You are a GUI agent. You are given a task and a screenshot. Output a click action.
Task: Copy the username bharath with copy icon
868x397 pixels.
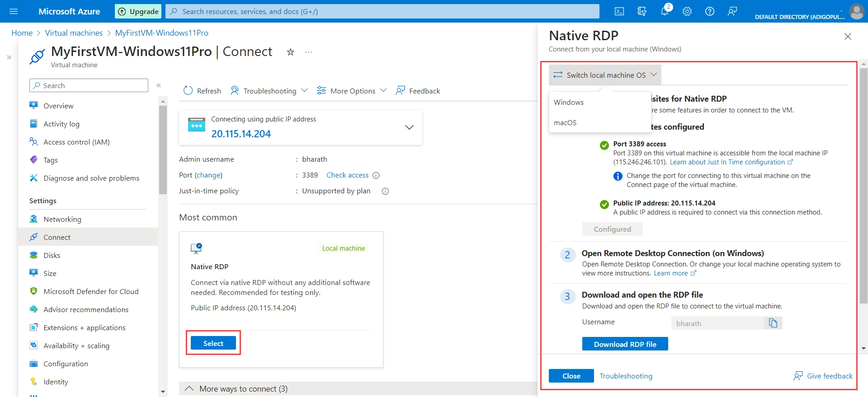coord(773,323)
